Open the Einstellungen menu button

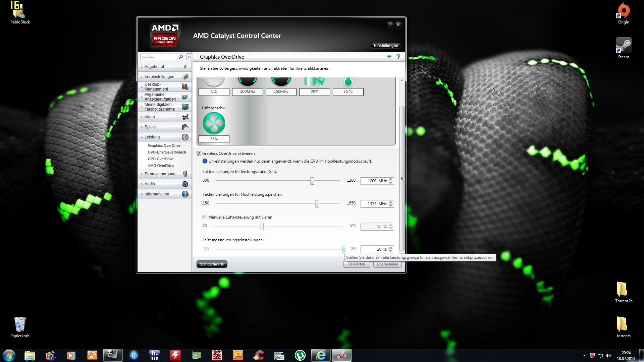(386, 46)
